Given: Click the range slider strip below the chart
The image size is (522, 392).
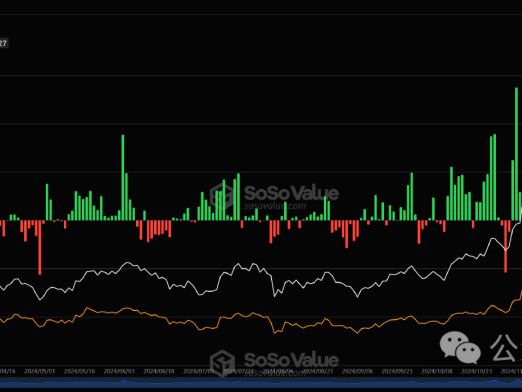Looking at the screenshot, I should (261, 383).
